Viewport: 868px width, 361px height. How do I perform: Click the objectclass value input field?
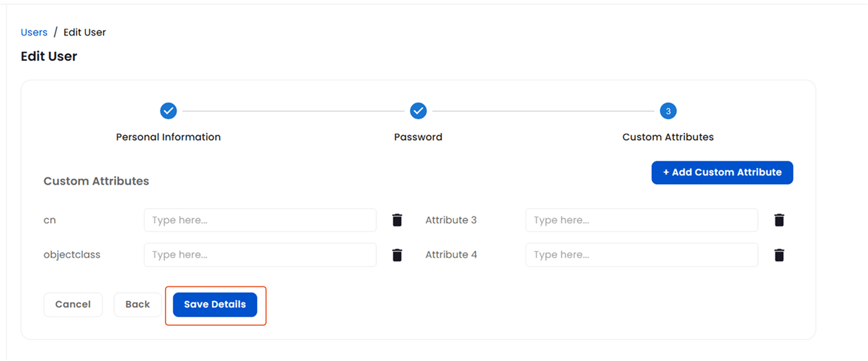260,255
